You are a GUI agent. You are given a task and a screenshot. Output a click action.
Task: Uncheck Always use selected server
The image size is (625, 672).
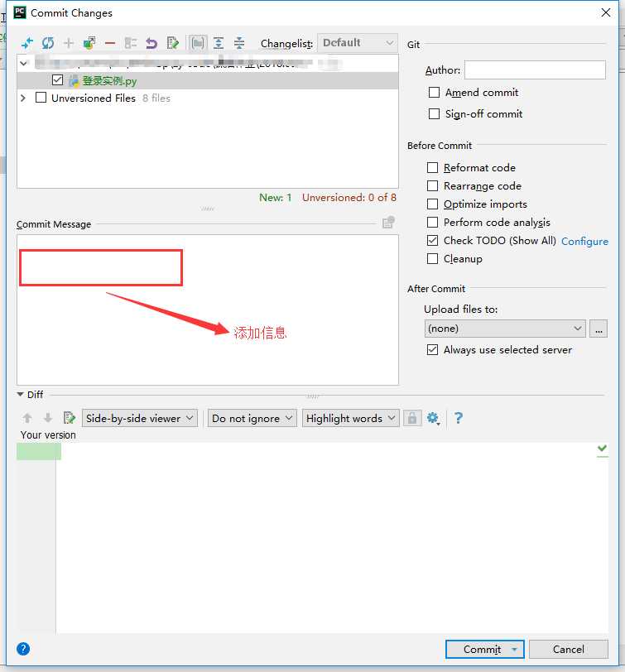tap(432, 350)
